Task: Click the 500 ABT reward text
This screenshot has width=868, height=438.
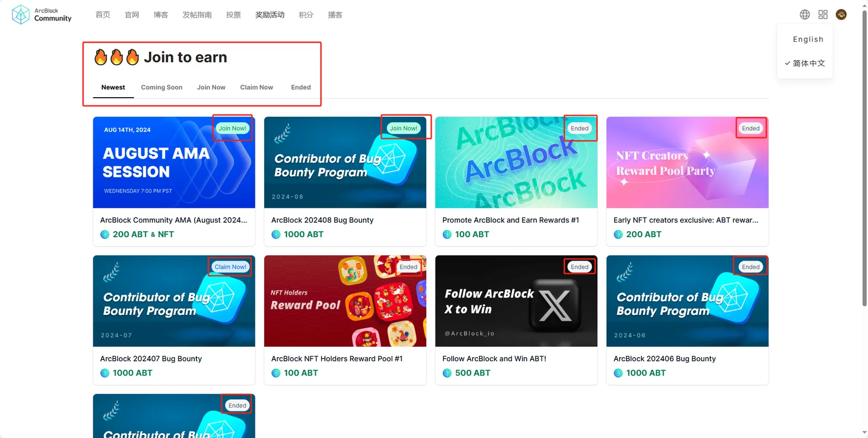Action: pos(473,373)
